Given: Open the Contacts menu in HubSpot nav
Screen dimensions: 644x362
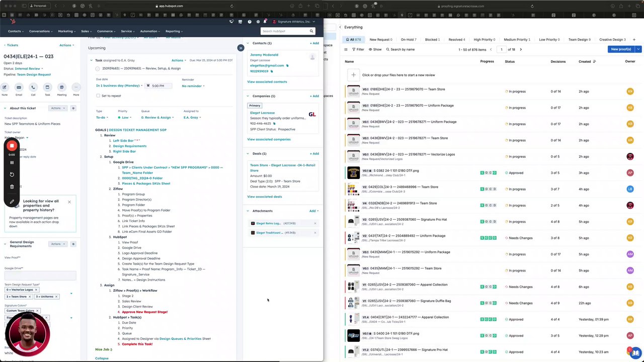Looking at the screenshot, I should (x=16, y=31).
